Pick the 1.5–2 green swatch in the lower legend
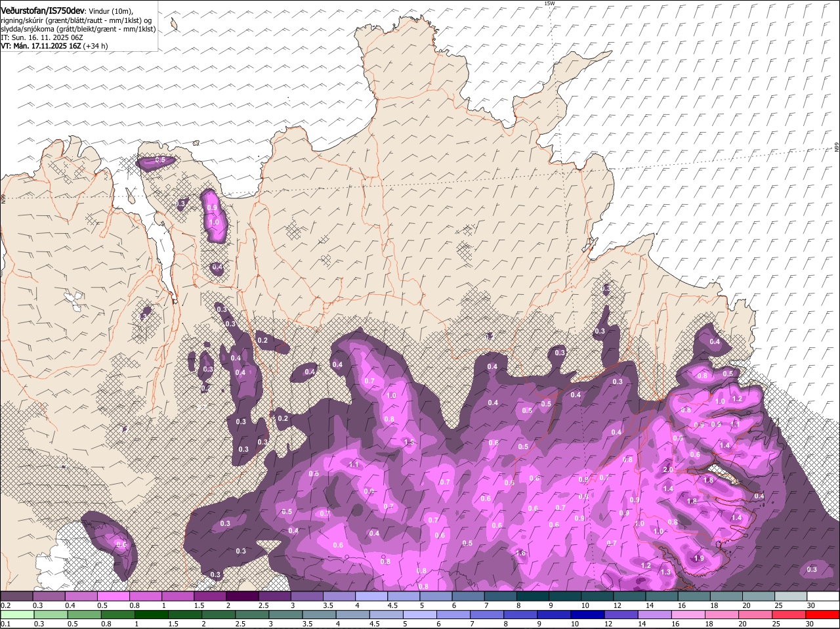 click(x=185, y=615)
